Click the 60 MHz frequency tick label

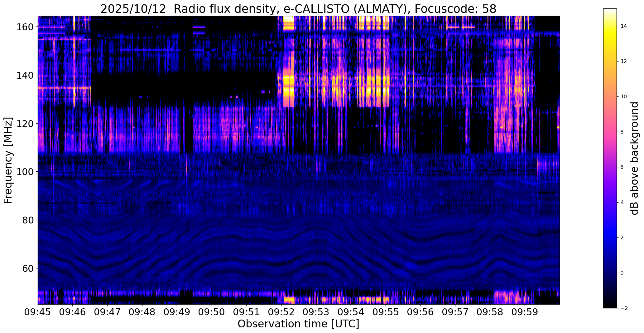point(28,268)
